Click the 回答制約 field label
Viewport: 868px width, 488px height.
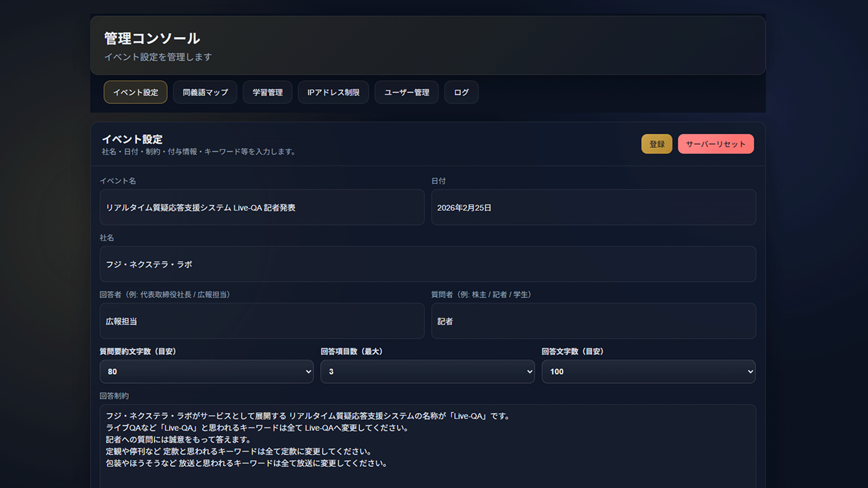[x=114, y=396]
